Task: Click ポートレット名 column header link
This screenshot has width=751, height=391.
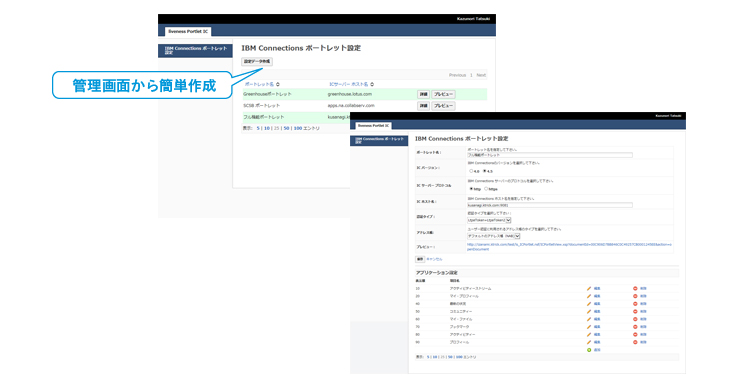Action: [x=259, y=84]
